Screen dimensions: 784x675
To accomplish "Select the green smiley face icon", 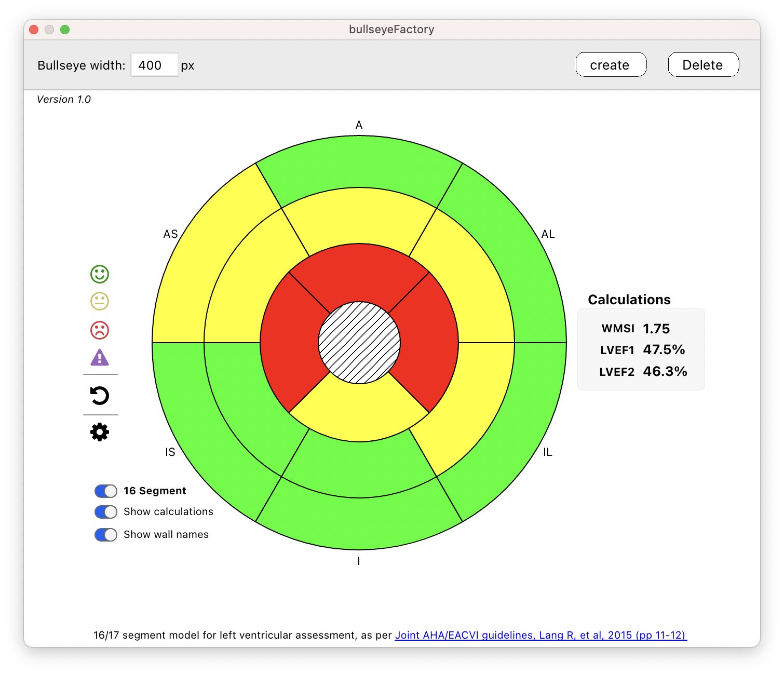I will (100, 274).
